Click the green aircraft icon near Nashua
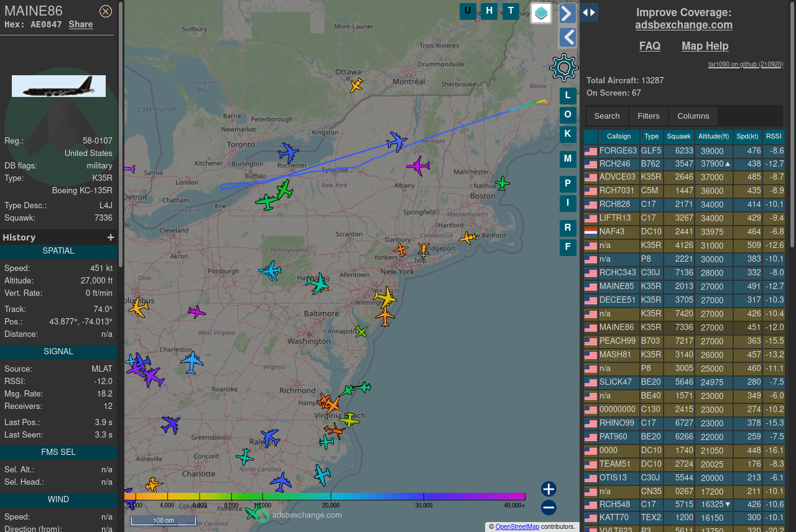 click(502, 183)
